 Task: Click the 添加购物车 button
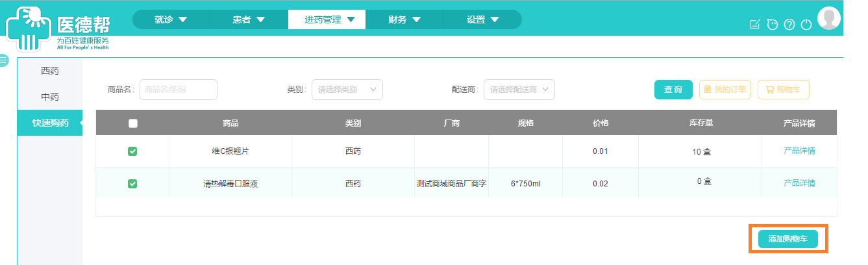tap(787, 239)
